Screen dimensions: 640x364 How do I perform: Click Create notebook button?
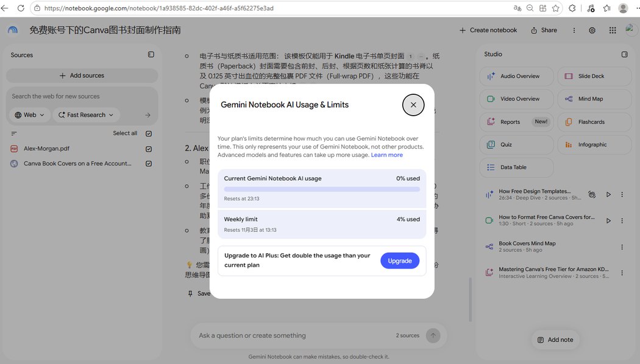tap(488, 30)
